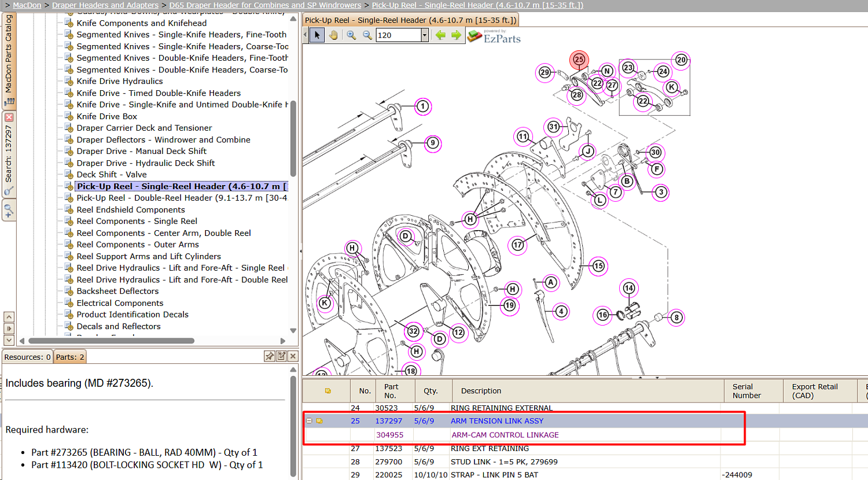Click callout 20 in the diagram
The height and width of the screenshot is (480, 868).
click(681, 60)
